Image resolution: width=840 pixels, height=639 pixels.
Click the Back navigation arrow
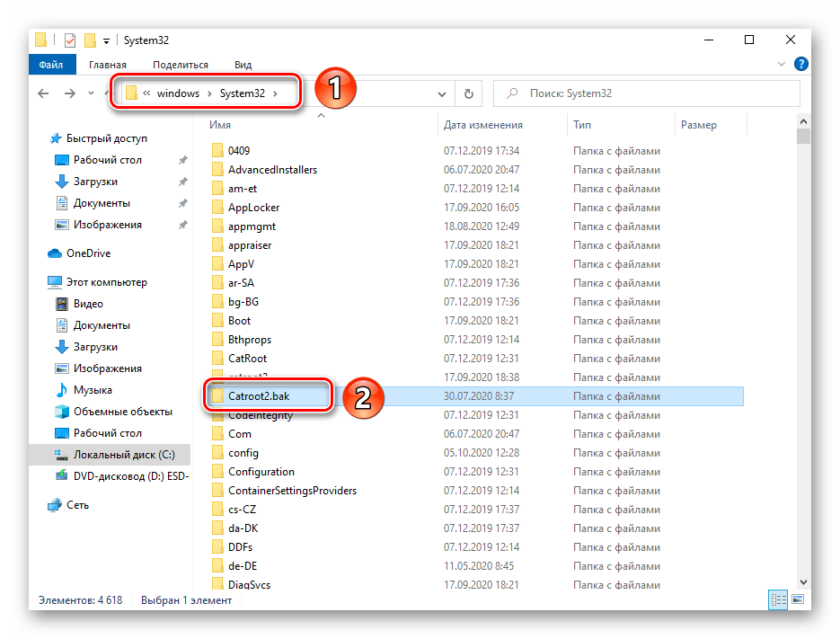pyautogui.click(x=44, y=93)
